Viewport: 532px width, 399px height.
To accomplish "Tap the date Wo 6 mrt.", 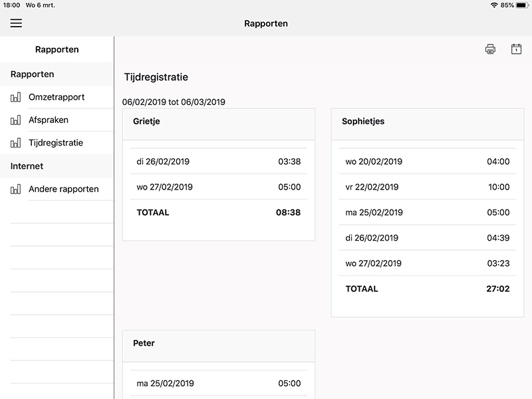I will tap(41, 5).
